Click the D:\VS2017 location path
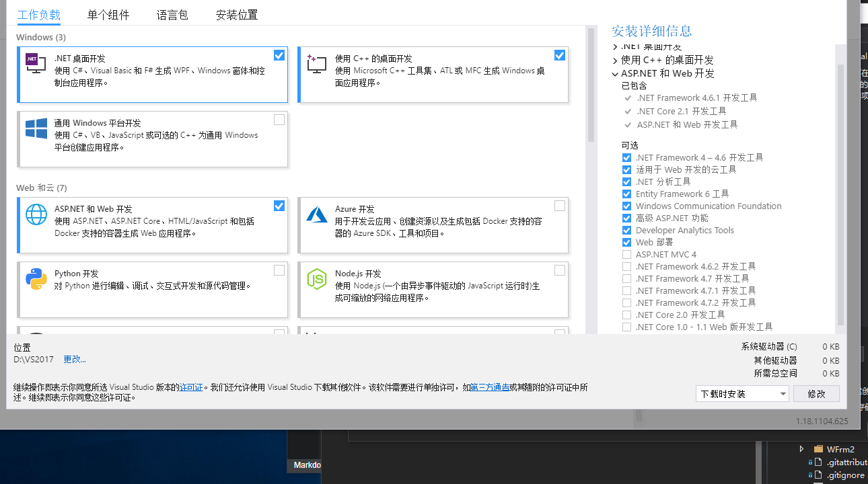Viewport: 868px width, 484px height. (34, 359)
